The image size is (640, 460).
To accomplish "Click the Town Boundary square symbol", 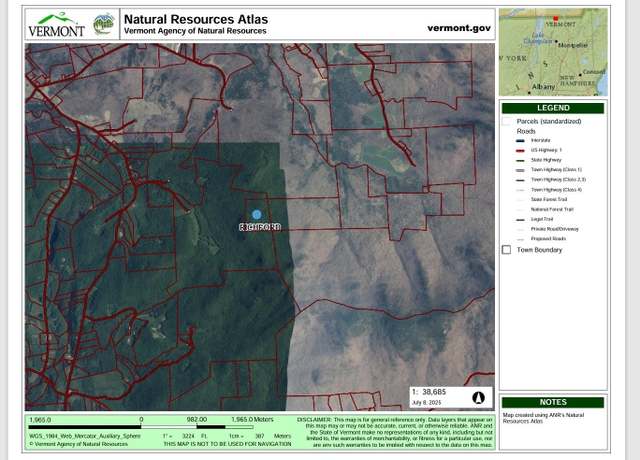I will pyautogui.click(x=506, y=250).
